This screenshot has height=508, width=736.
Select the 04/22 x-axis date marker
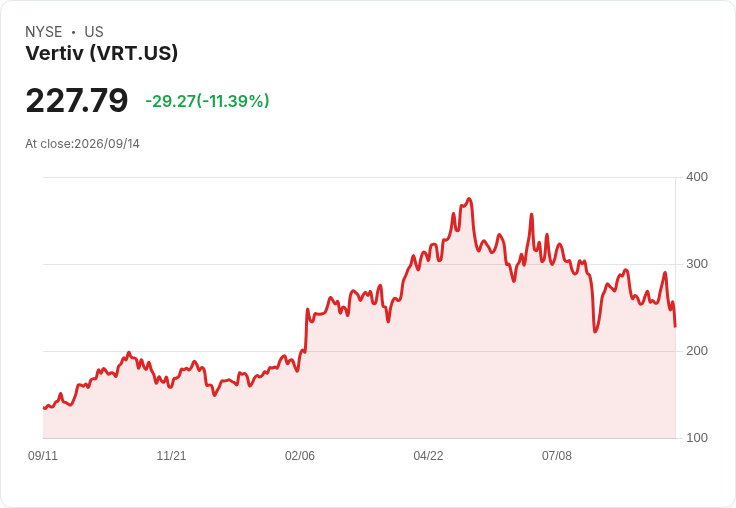[x=428, y=455]
